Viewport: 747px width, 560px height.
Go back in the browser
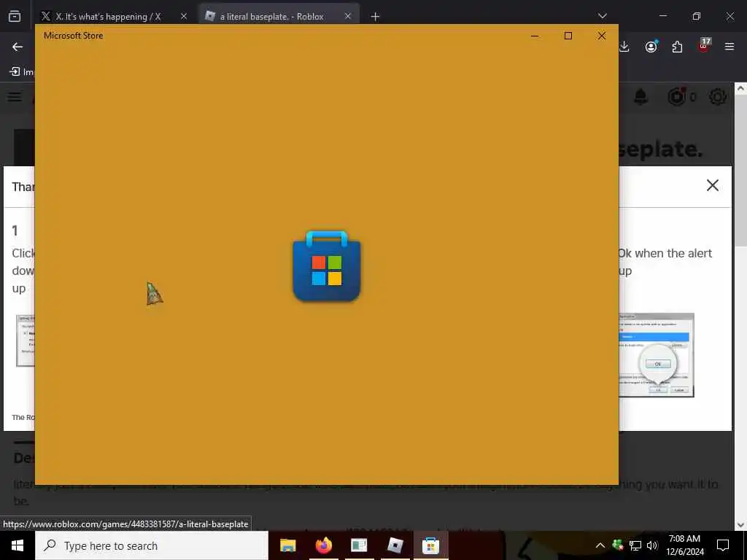tap(18, 47)
